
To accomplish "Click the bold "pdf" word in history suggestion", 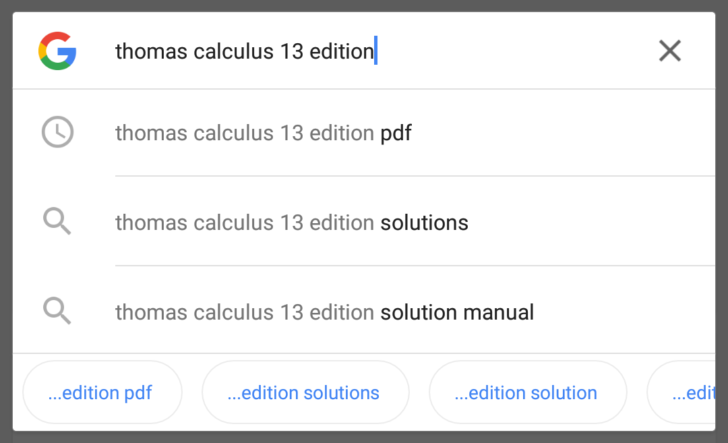I will coord(396,134).
